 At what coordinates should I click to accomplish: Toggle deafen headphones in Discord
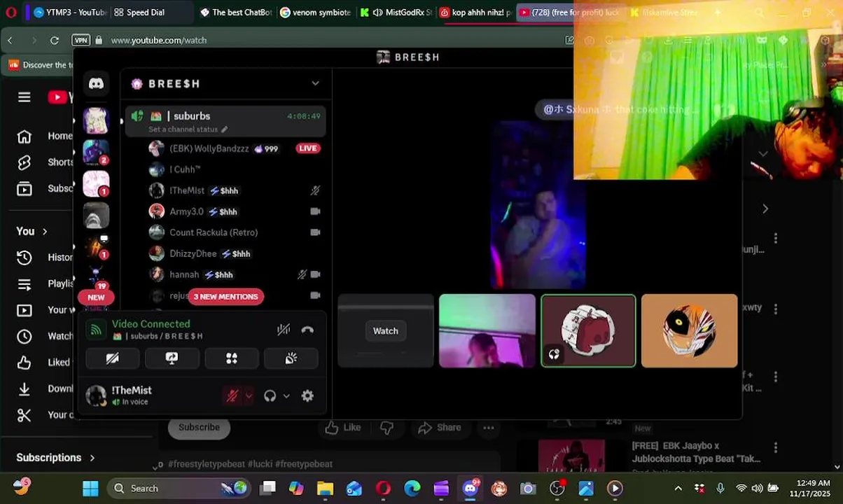coord(270,395)
